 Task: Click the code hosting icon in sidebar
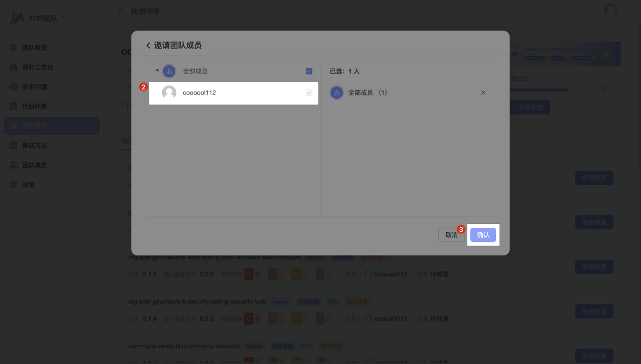click(14, 106)
